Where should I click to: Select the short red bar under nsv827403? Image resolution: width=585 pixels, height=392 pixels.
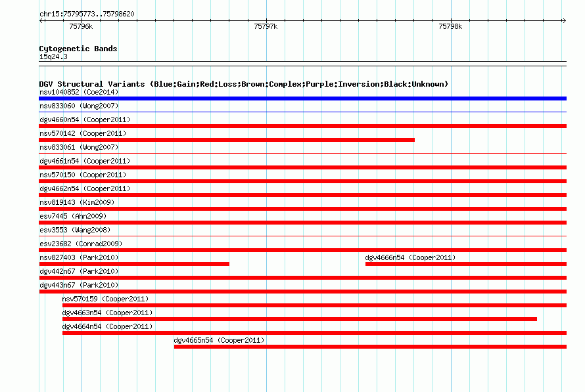click(134, 264)
